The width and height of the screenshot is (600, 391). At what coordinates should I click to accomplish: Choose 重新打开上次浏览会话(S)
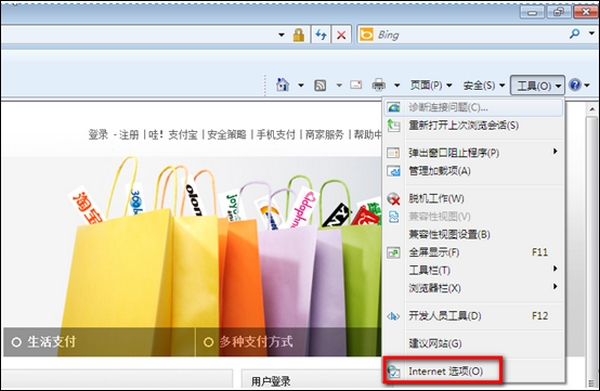coord(473,125)
